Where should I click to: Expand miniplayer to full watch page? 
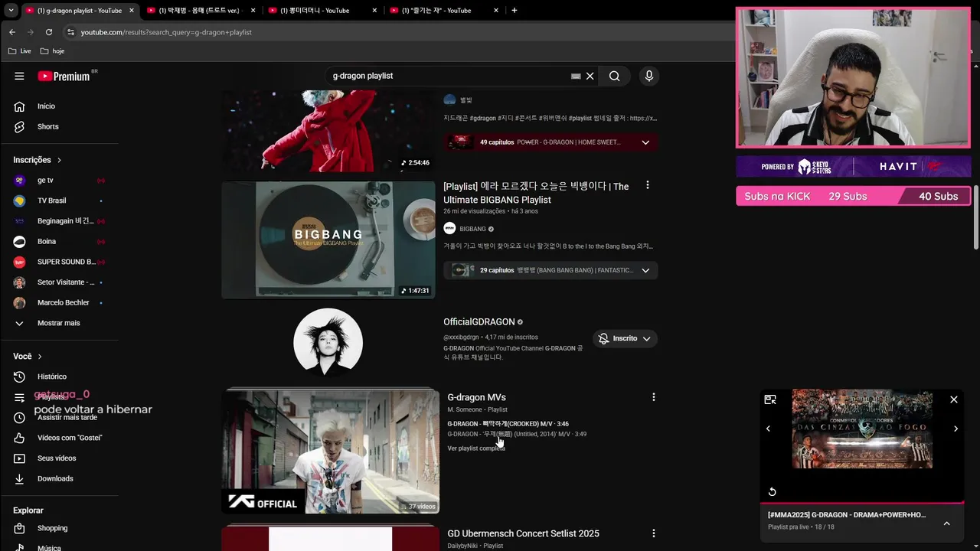[x=770, y=399]
